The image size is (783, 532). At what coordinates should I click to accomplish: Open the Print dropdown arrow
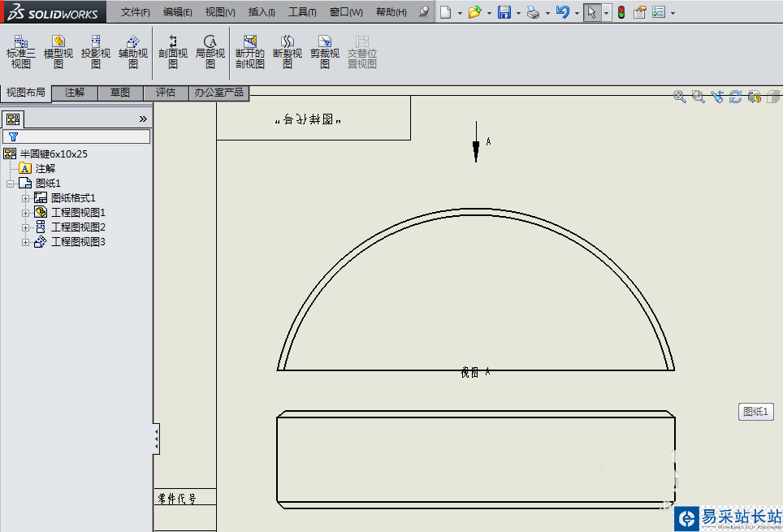(x=547, y=13)
